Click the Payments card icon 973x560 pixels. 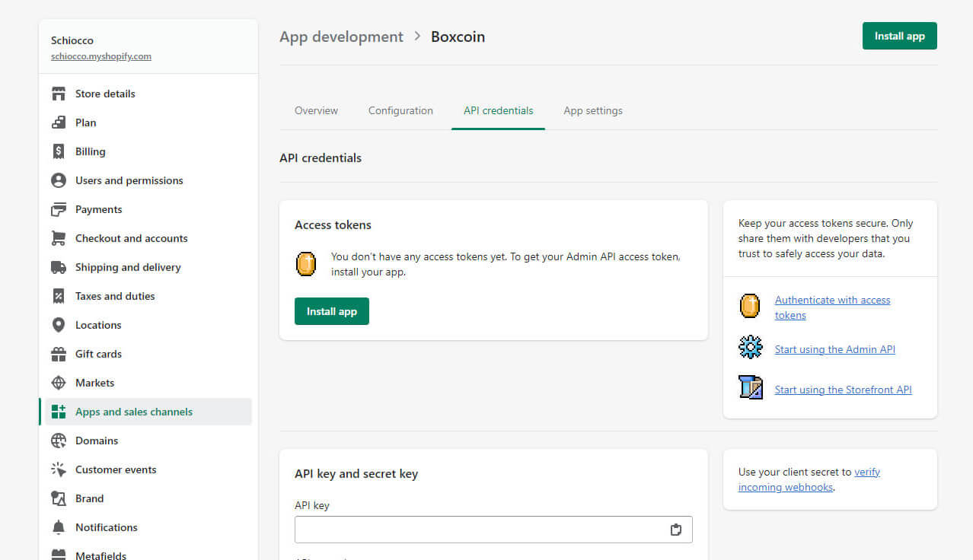pyautogui.click(x=59, y=209)
